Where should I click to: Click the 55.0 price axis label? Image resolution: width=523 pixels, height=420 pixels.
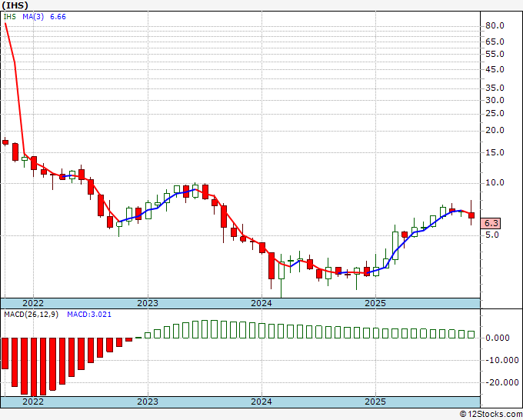(495, 54)
